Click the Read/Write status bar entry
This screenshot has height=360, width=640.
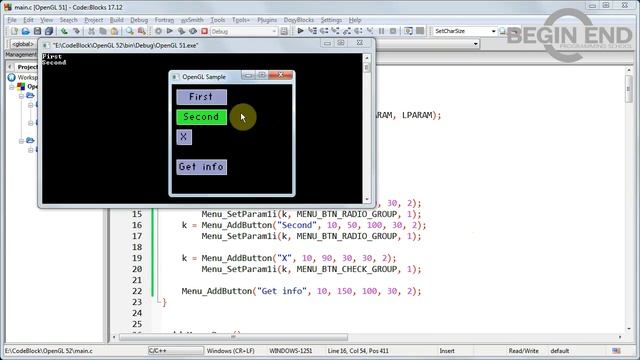[x=524, y=351]
